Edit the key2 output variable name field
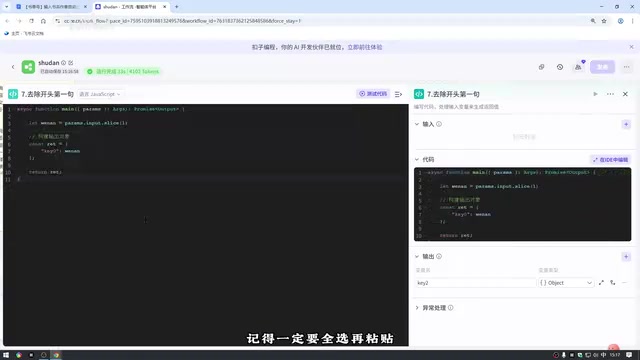640x360 pixels. tap(475, 283)
